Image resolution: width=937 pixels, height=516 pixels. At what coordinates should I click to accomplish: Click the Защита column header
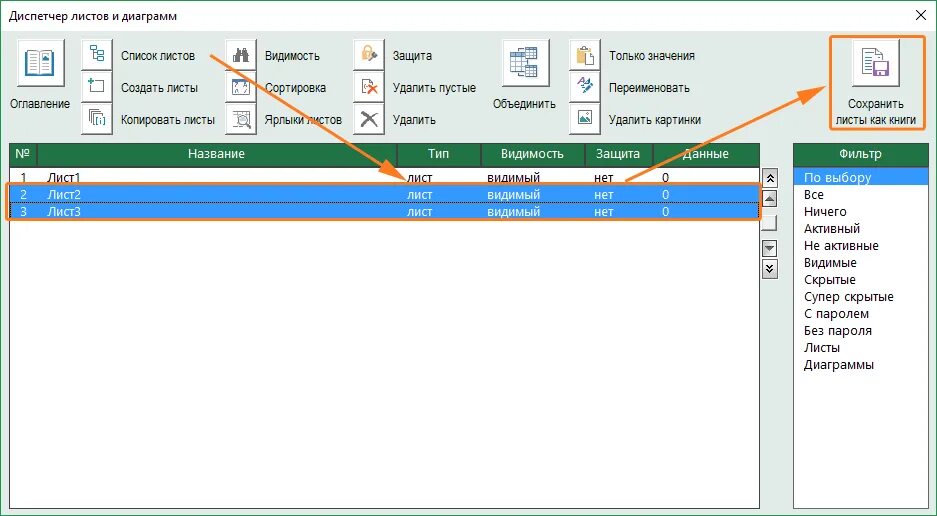tap(618, 154)
